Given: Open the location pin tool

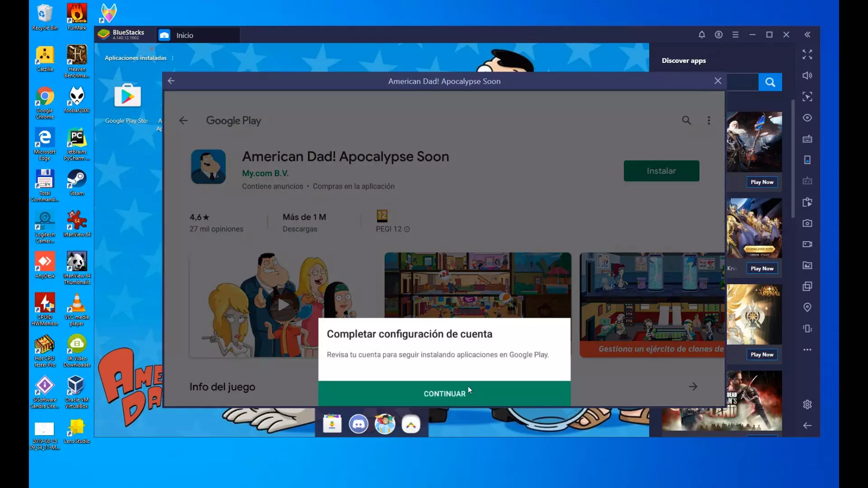Looking at the screenshot, I should [x=807, y=308].
